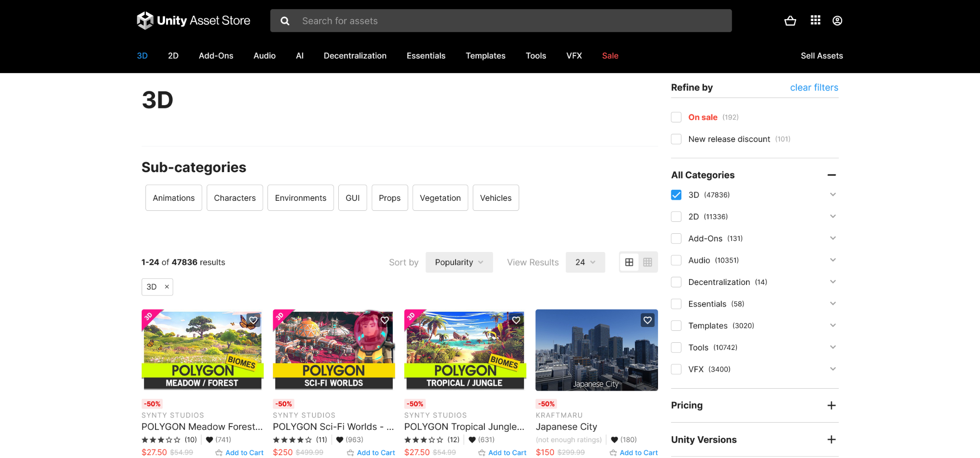980x458 pixels.
Task: Expand Tools category chevron in sidebar
Action: (x=833, y=347)
